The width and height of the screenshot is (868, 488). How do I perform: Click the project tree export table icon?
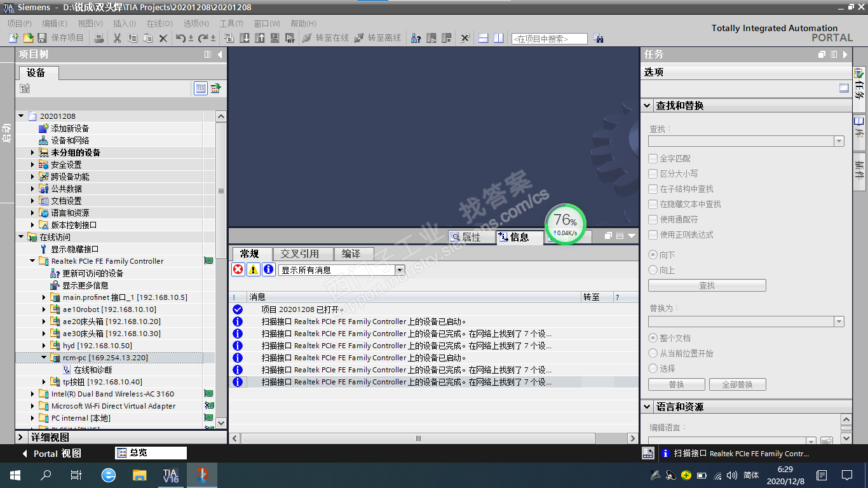215,88
